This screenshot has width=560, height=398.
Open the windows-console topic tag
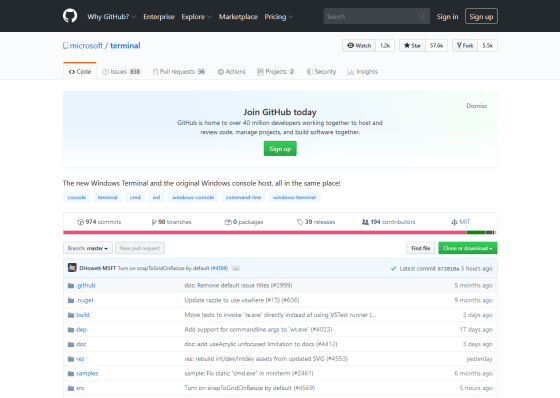tap(193, 197)
